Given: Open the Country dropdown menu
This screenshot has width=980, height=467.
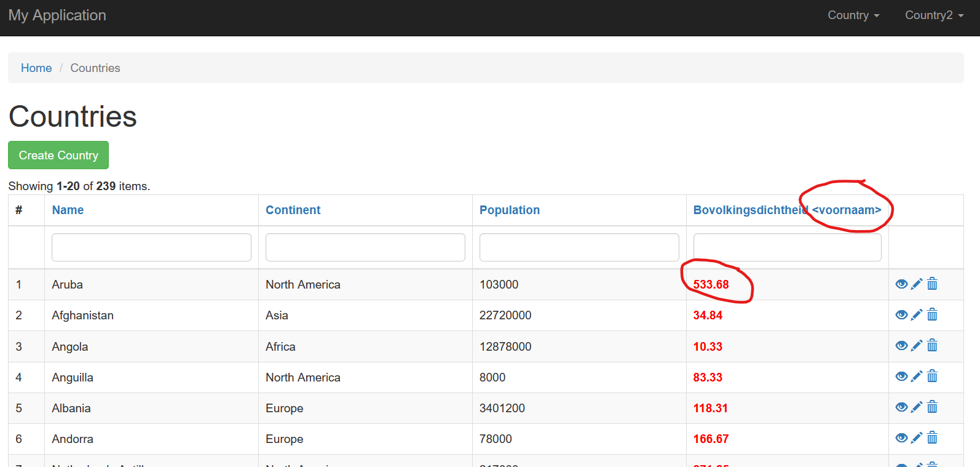Looking at the screenshot, I should 853,15.
